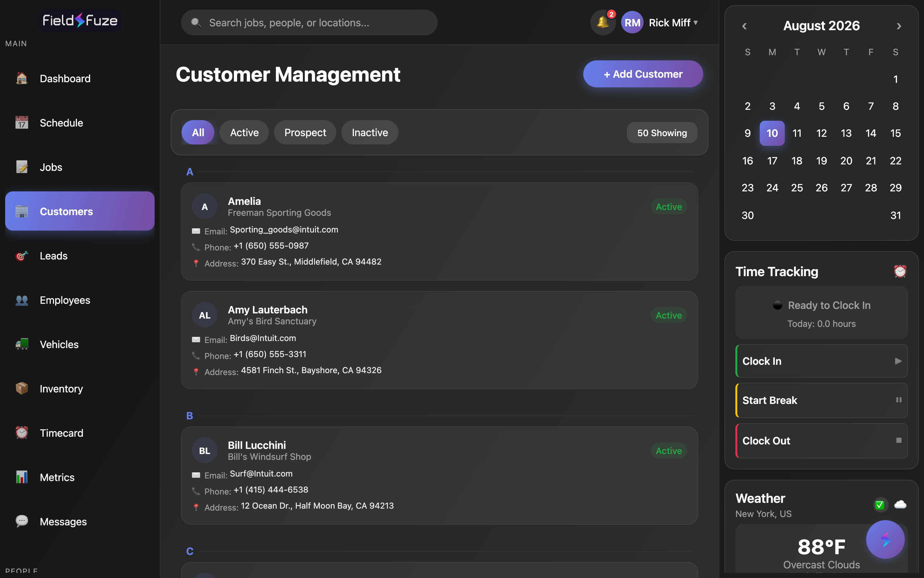
Task: Go to the next calendar month
Action: click(899, 26)
